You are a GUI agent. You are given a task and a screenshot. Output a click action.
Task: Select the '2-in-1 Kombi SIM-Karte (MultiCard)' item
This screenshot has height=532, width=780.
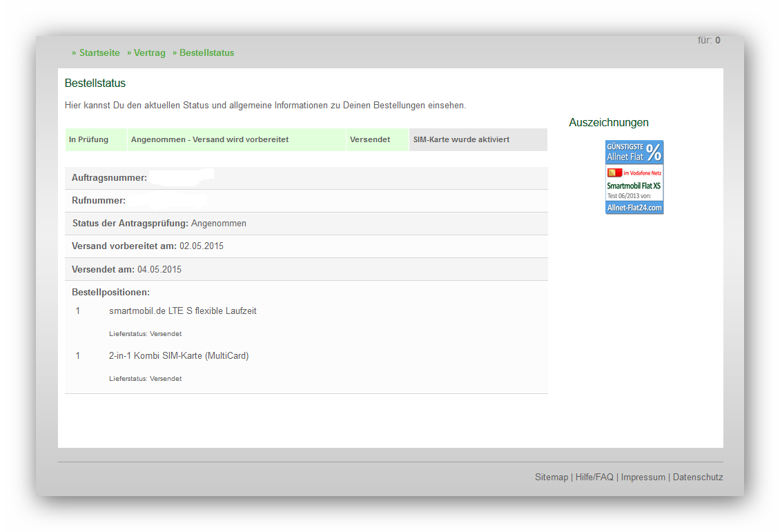pos(179,356)
